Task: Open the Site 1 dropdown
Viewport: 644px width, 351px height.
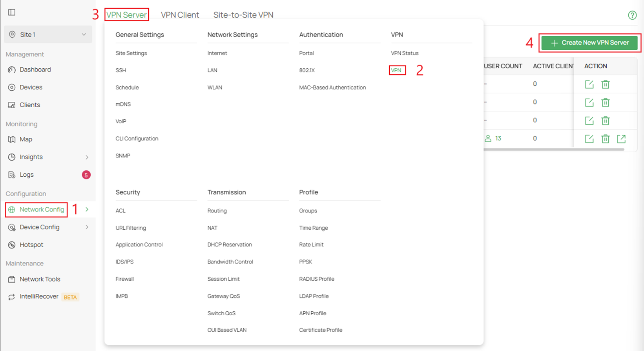Action: click(x=48, y=35)
